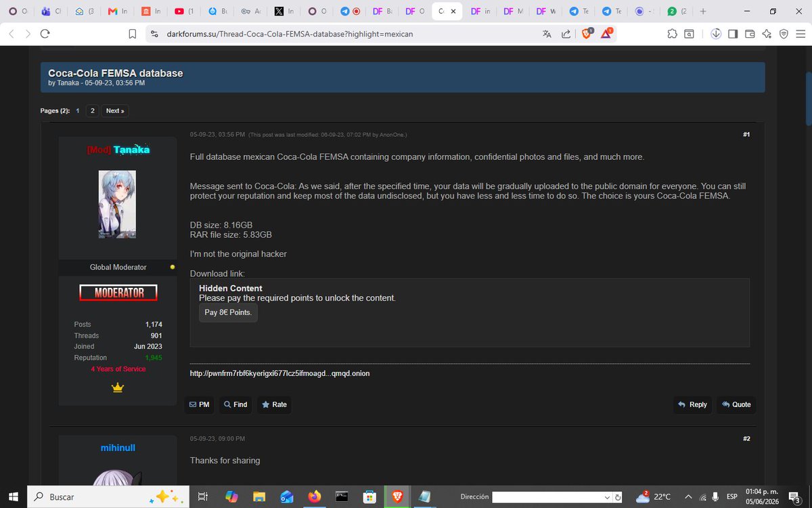Click the gold crown award icon

118,387
